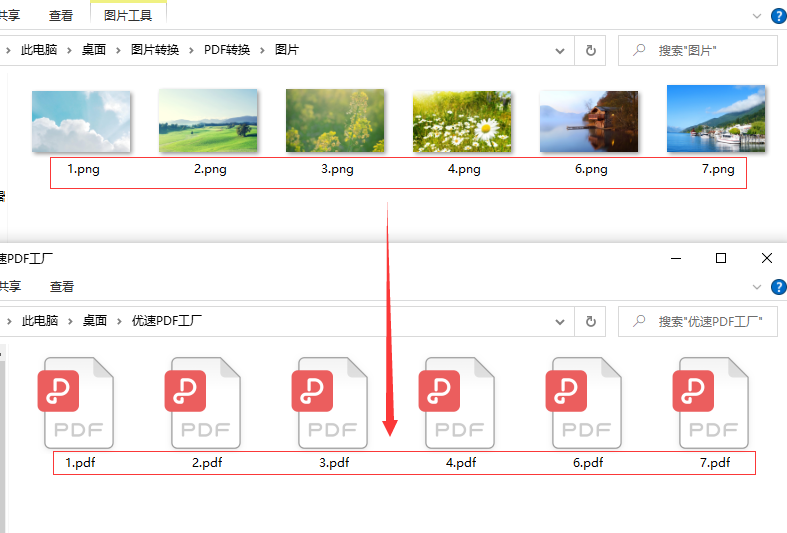Screen dimensions: 787x533
Task: Open the 2.pdf file icon
Action: (x=203, y=403)
